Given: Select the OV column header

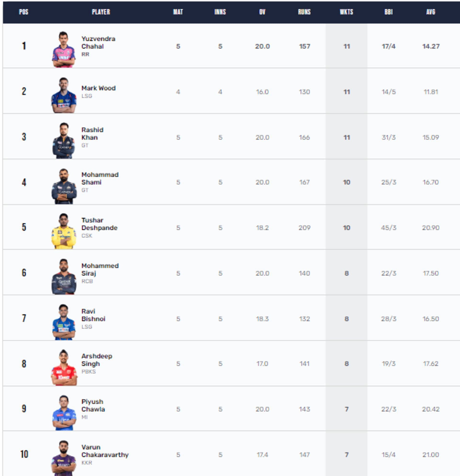Looking at the screenshot, I should coord(262,12).
